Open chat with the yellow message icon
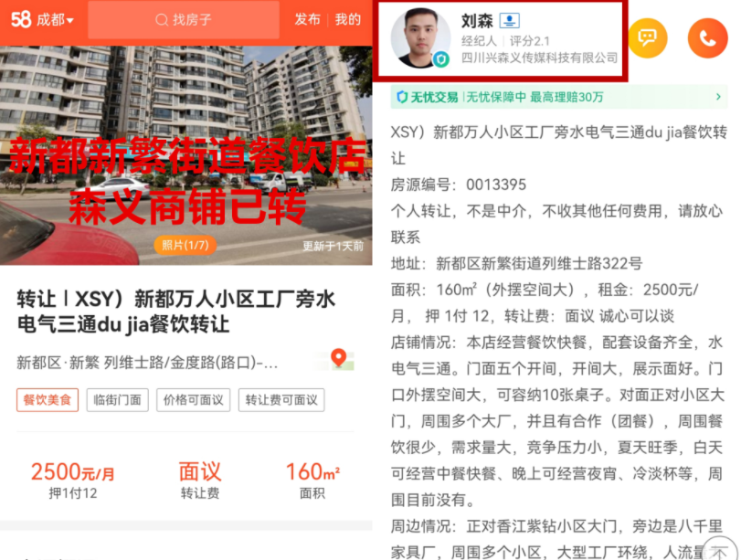 (x=648, y=37)
